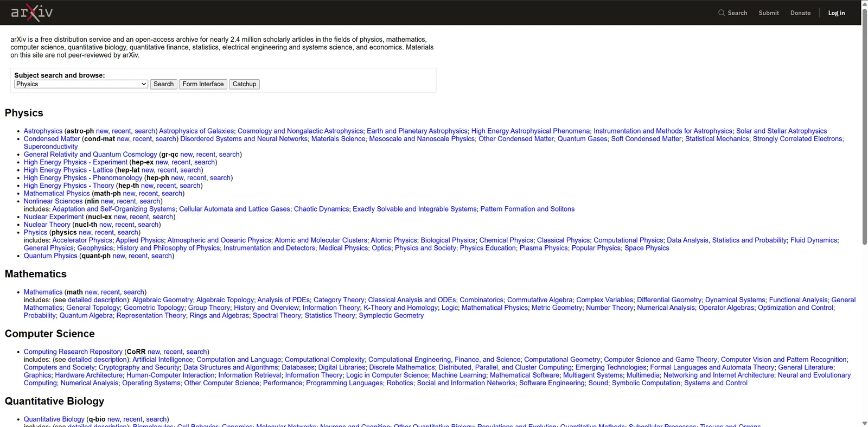Open the Condensed Matter archive

pos(52,139)
